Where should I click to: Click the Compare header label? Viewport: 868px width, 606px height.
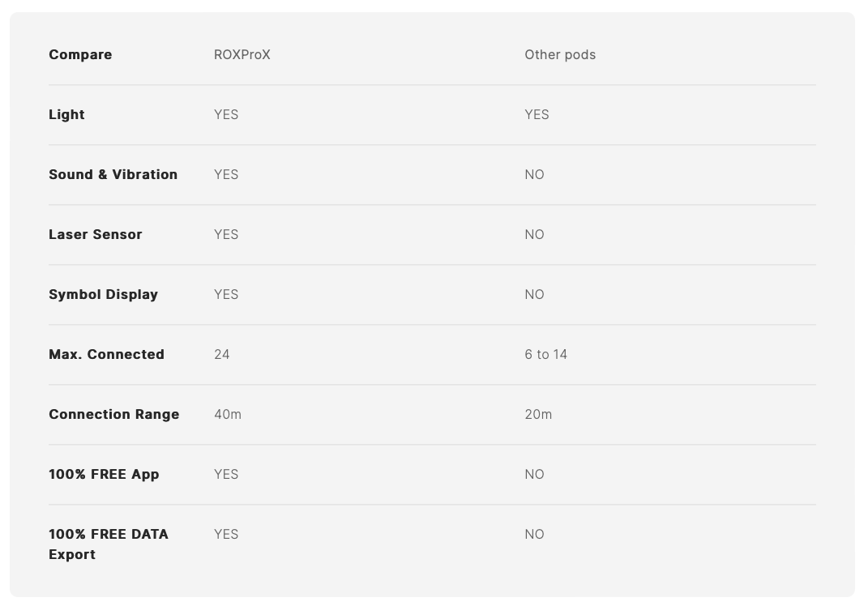[80, 54]
